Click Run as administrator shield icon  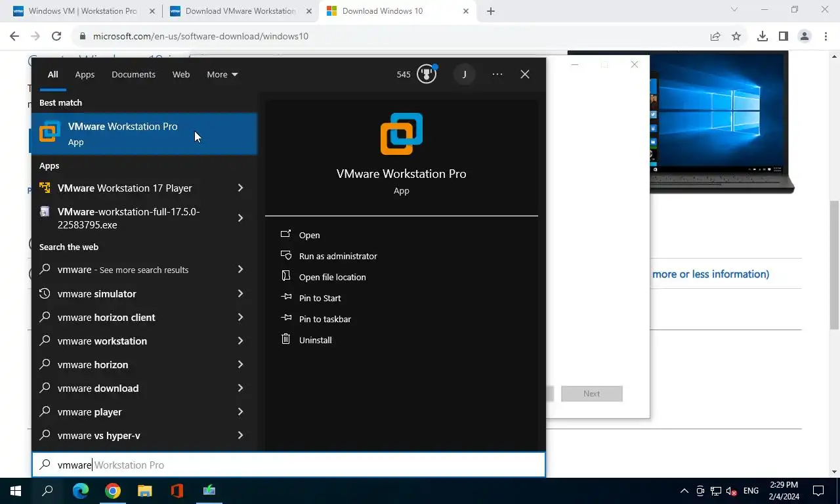pyautogui.click(x=285, y=255)
